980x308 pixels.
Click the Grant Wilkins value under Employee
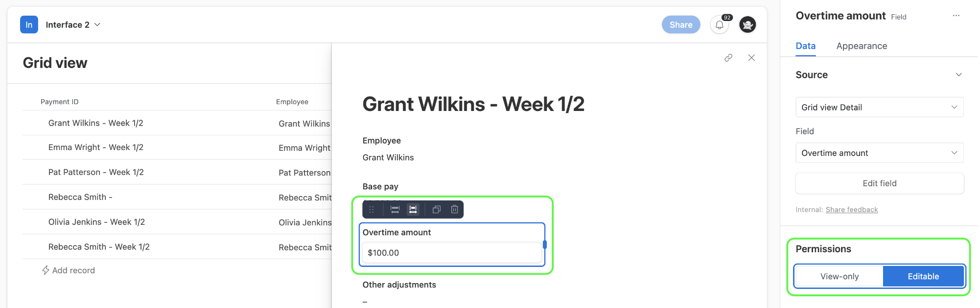[x=388, y=157]
